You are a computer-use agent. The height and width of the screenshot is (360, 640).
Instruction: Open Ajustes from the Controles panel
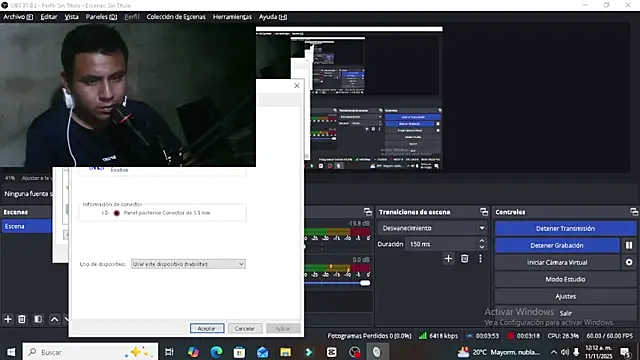565,296
